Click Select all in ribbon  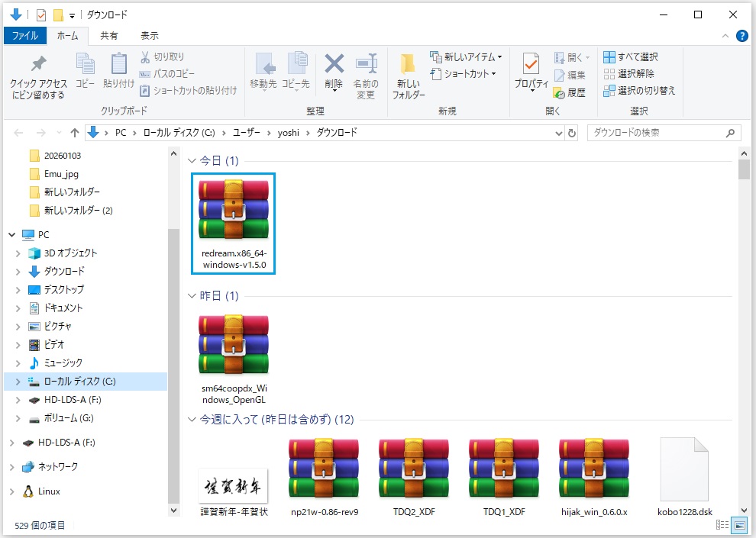coord(631,56)
